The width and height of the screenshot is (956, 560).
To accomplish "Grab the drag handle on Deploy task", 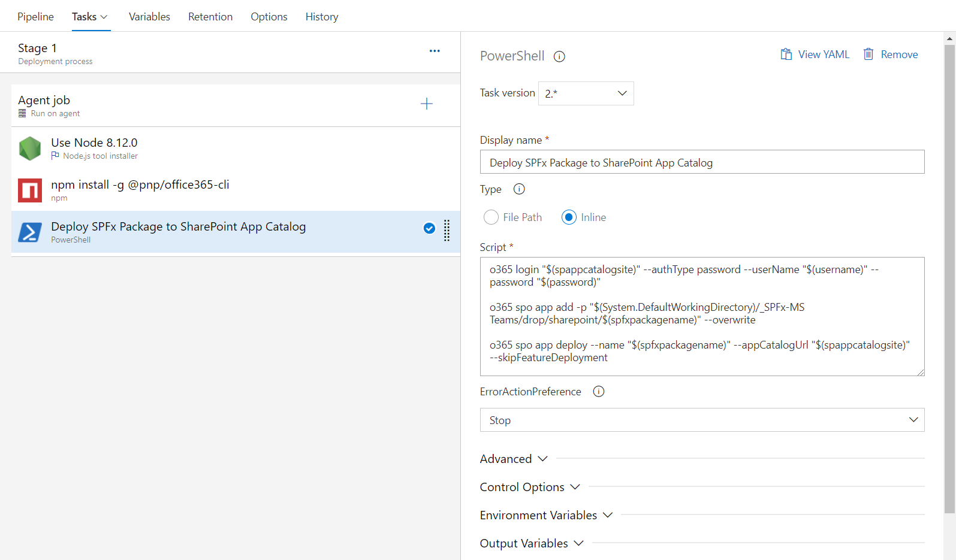I will (447, 231).
